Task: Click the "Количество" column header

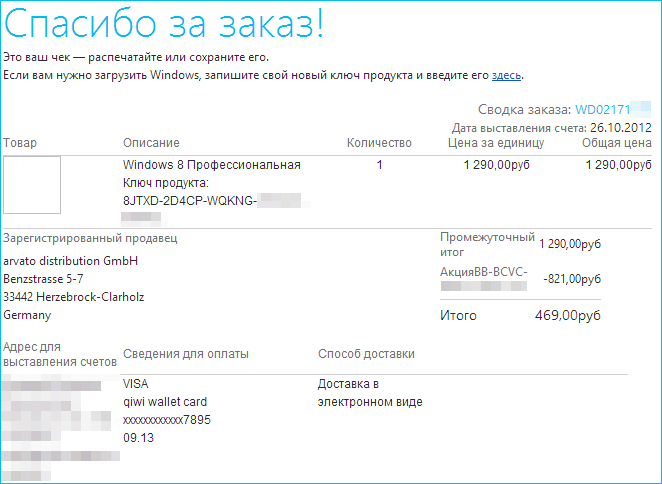Action: click(379, 143)
